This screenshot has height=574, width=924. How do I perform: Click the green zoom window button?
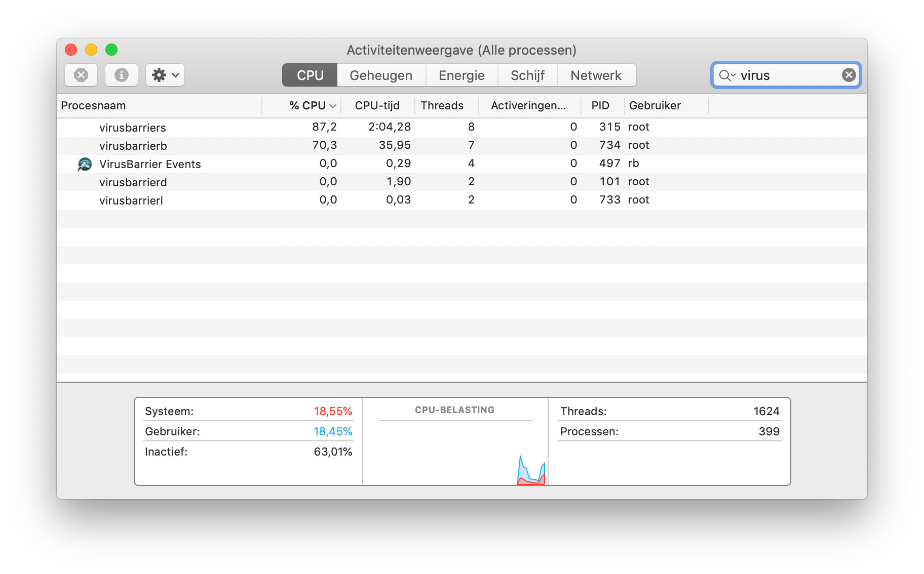click(111, 50)
